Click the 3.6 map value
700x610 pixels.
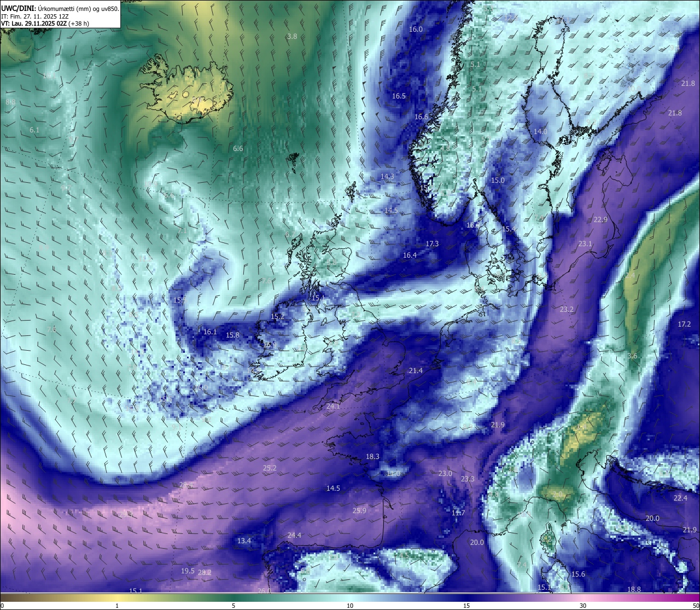point(632,356)
